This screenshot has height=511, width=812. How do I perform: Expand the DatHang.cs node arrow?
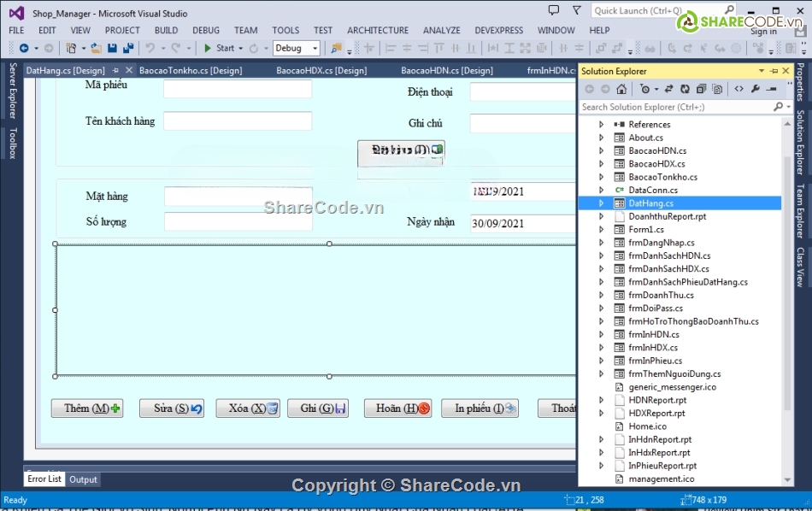[x=601, y=203]
